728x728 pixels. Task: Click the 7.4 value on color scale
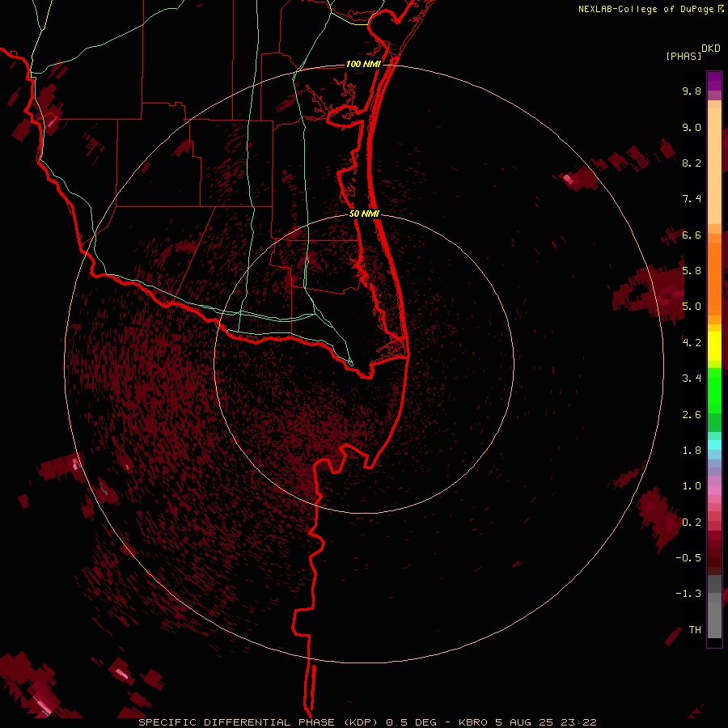coord(692,199)
